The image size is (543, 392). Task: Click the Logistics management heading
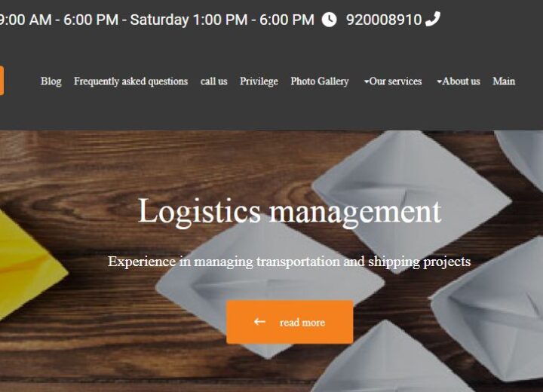[x=290, y=212]
